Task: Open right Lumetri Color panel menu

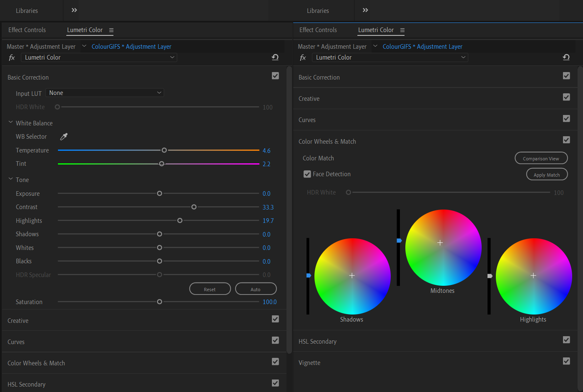Action: click(x=402, y=30)
